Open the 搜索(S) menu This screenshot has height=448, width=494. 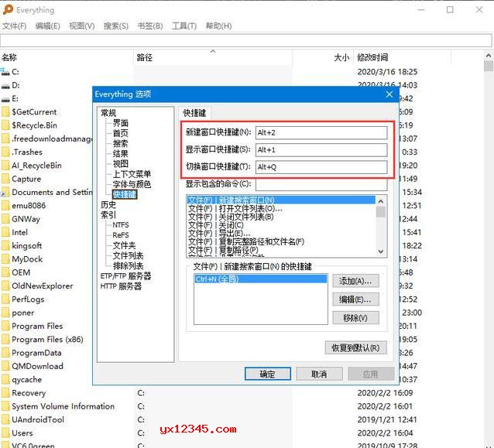click(116, 26)
